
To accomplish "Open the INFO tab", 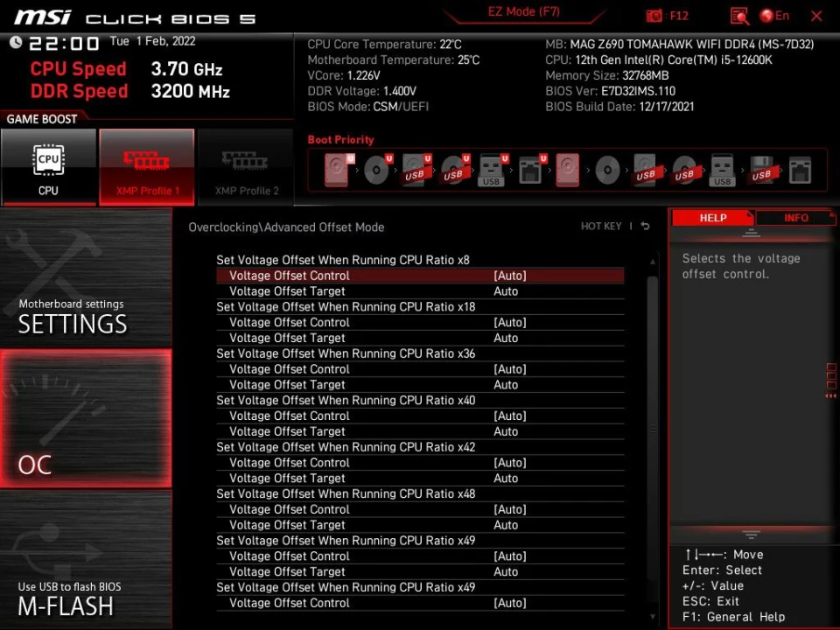I will tap(795, 218).
